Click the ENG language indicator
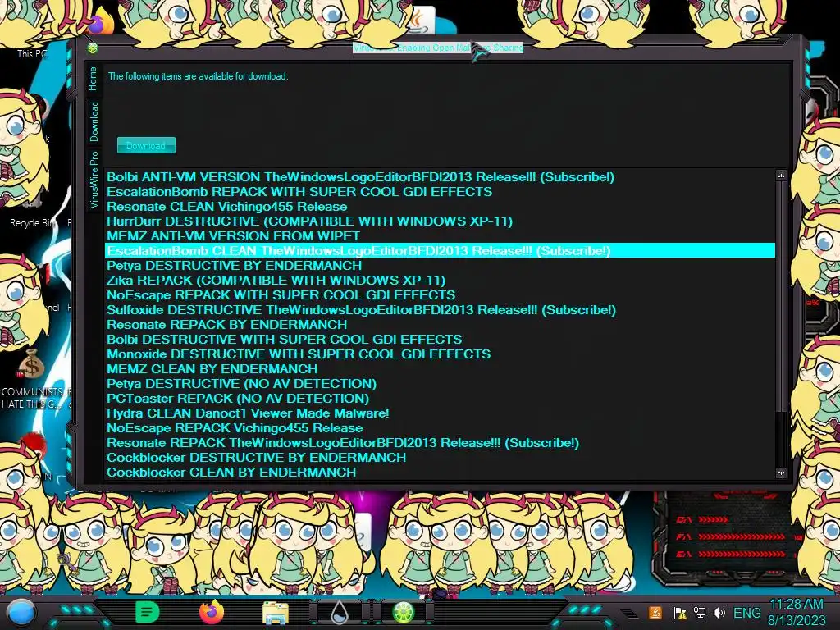This screenshot has width=840, height=630. pos(746,613)
